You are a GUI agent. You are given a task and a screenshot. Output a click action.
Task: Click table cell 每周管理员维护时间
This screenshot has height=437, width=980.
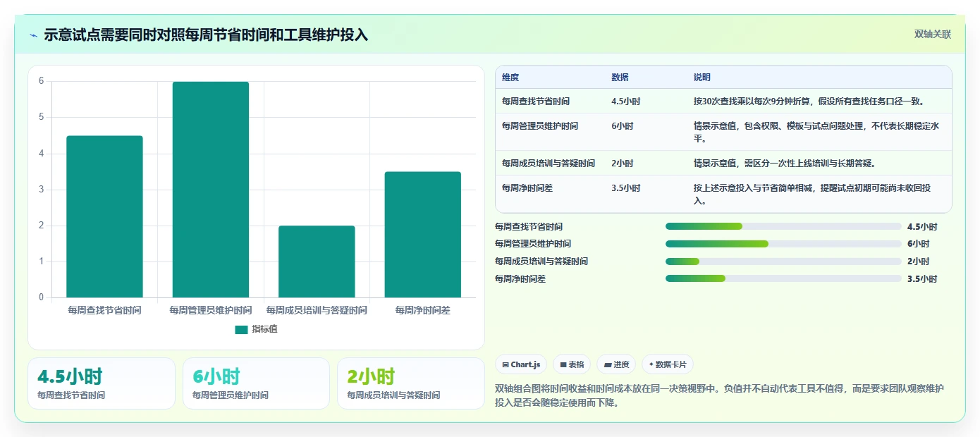pyautogui.click(x=540, y=126)
